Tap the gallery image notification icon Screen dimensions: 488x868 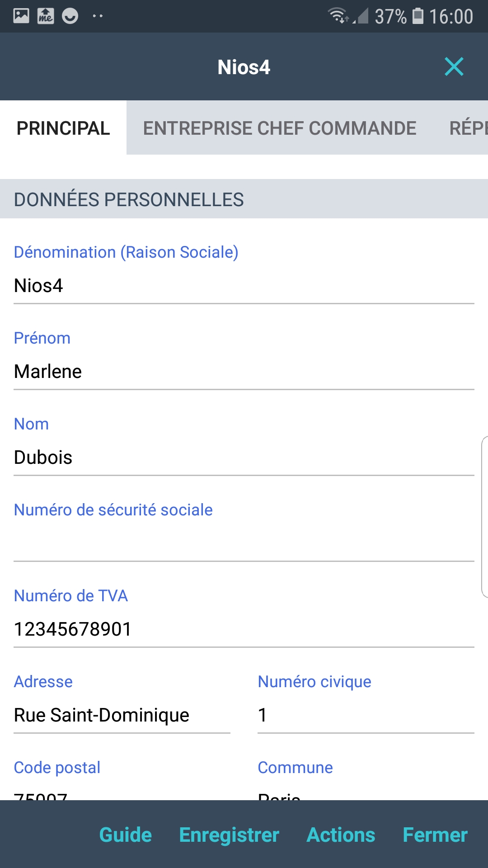pos(21,16)
